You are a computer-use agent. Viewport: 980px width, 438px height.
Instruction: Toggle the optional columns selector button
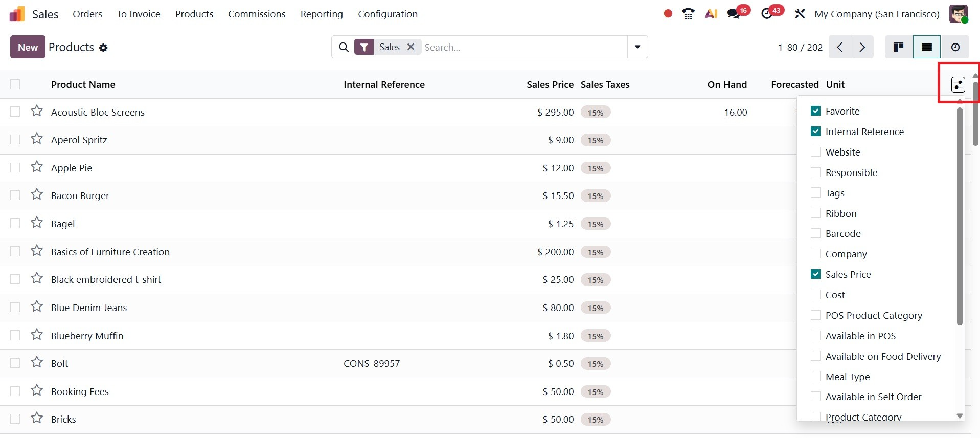coord(958,84)
